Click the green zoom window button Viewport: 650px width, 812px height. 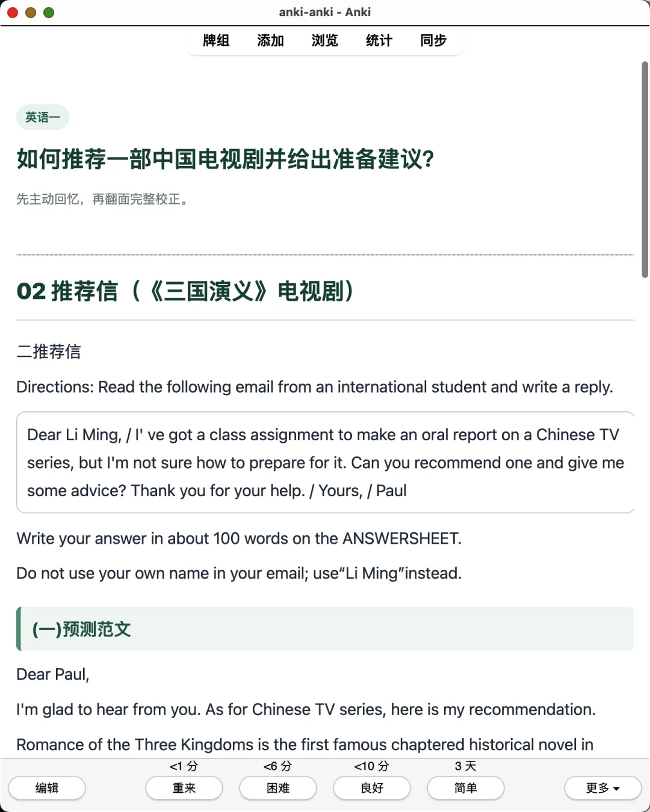pos(49,13)
